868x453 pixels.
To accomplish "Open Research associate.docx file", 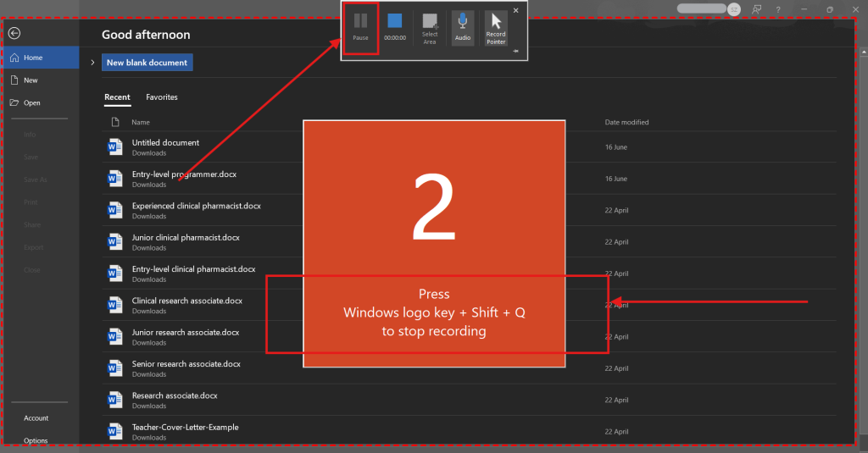I will click(175, 395).
